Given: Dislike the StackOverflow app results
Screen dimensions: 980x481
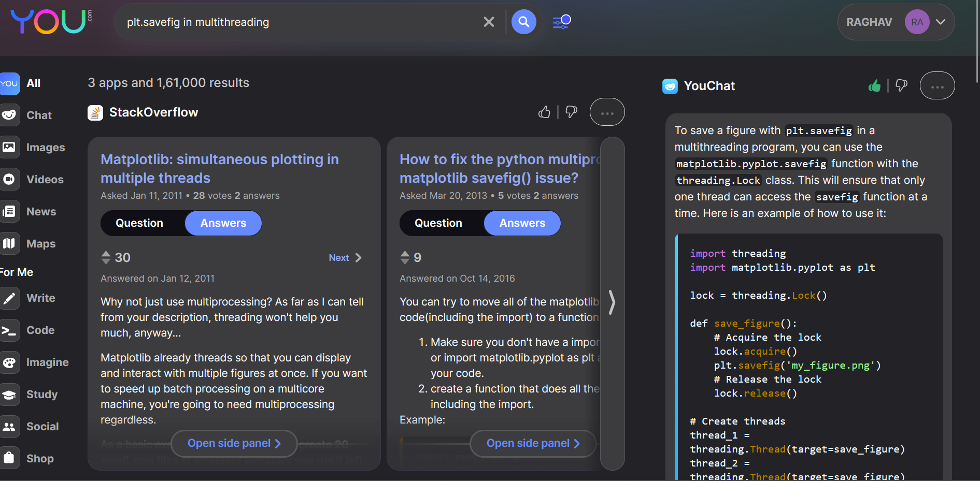Looking at the screenshot, I should [x=571, y=112].
